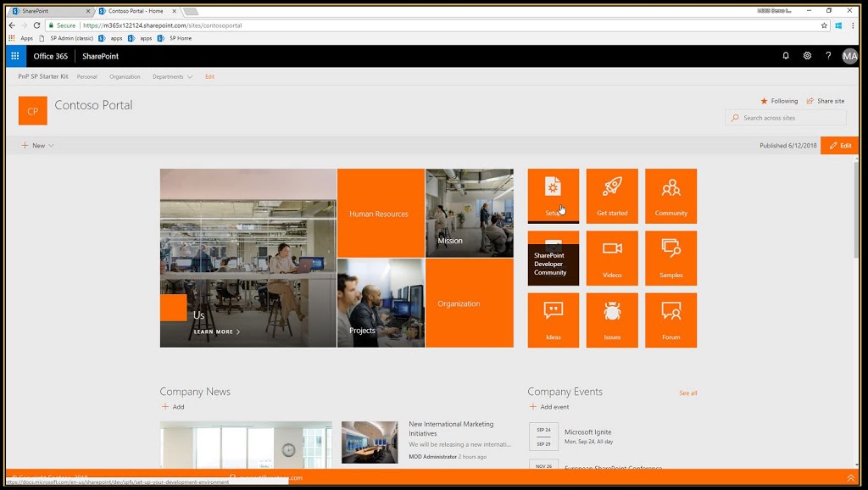The width and height of the screenshot is (868, 490).
Task: Bookmark the page with the star icon
Action: tap(824, 25)
